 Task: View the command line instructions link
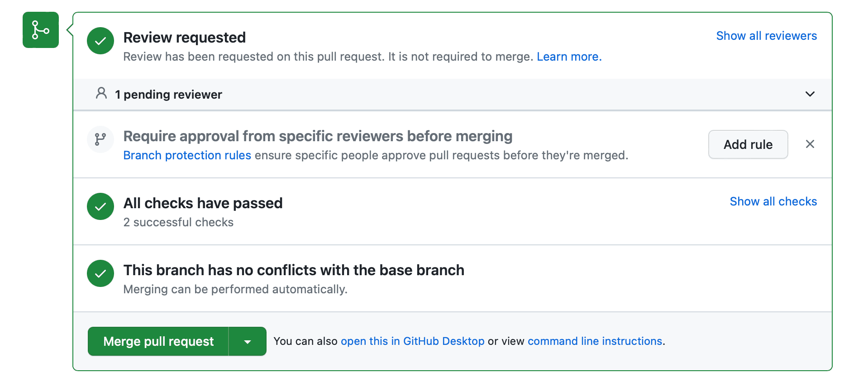[x=595, y=341]
